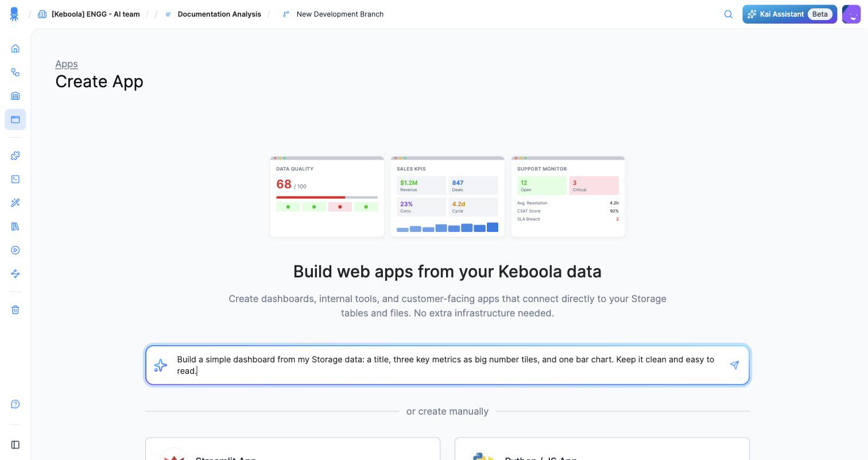The height and width of the screenshot is (460, 868).
Task: Open the Jobs play icon in sidebar
Action: 15,250
